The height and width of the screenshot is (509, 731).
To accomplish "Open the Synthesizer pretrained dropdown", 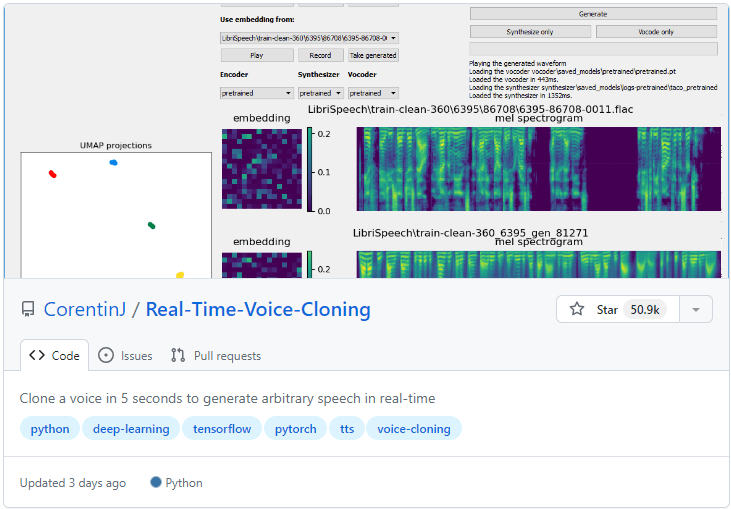I will pyautogui.click(x=321, y=93).
